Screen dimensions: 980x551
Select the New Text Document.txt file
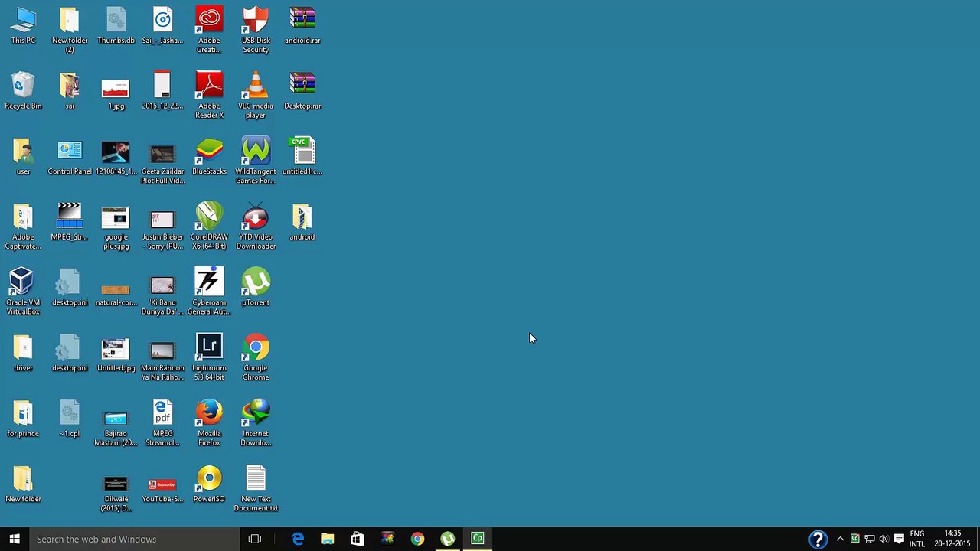point(256,489)
